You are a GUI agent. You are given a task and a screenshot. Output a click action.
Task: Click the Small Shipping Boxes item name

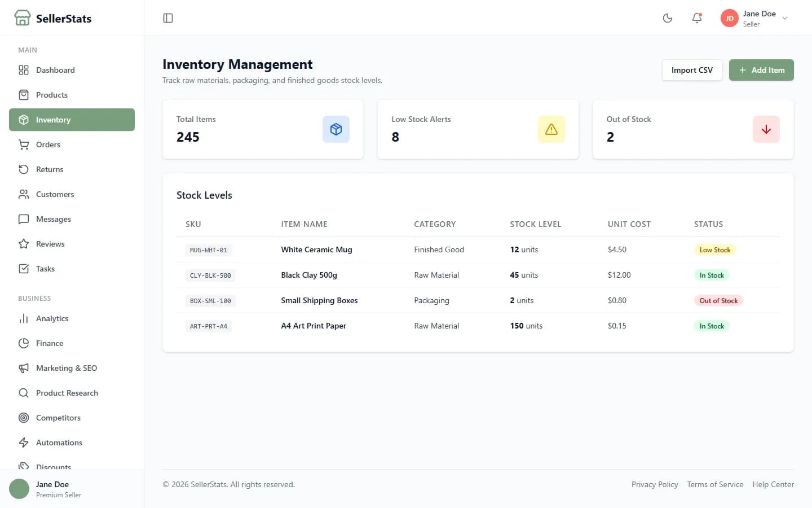click(x=319, y=300)
